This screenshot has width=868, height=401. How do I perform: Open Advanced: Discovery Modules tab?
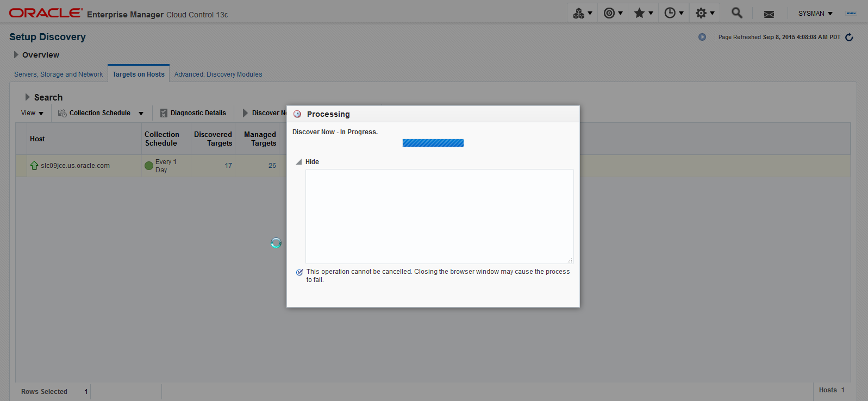pos(218,74)
